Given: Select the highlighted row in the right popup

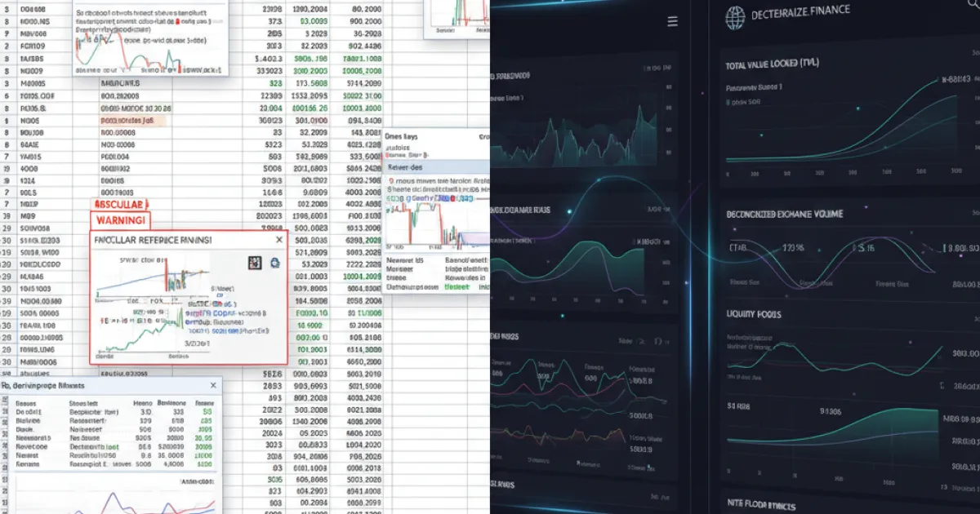Looking at the screenshot, I should coord(435,166).
